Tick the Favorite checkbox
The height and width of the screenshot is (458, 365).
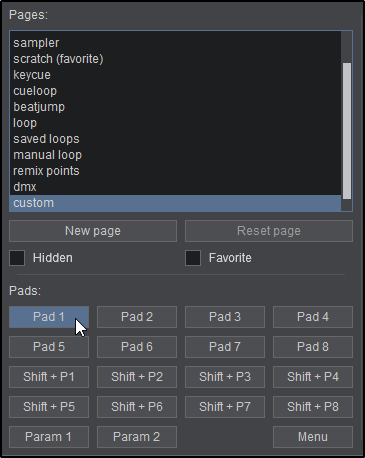(193, 258)
